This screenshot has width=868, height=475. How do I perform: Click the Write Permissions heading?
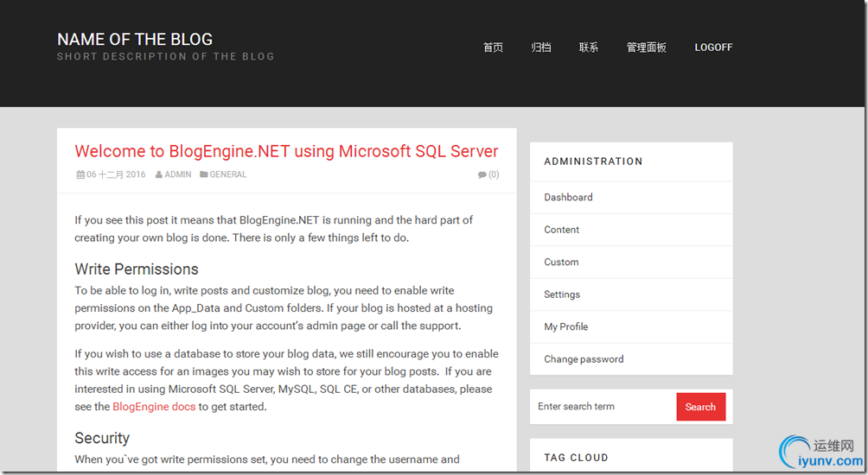tap(137, 269)
